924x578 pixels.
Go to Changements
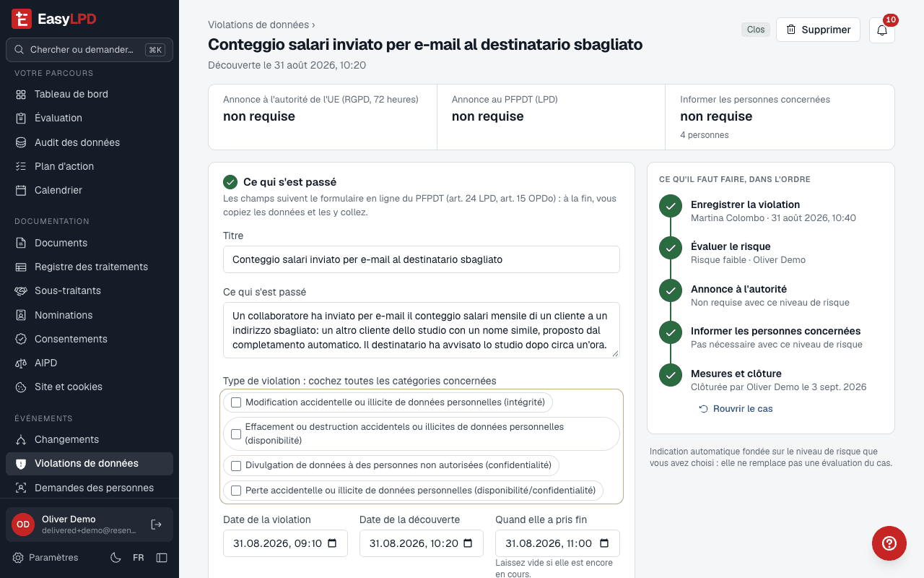[90, 439]
